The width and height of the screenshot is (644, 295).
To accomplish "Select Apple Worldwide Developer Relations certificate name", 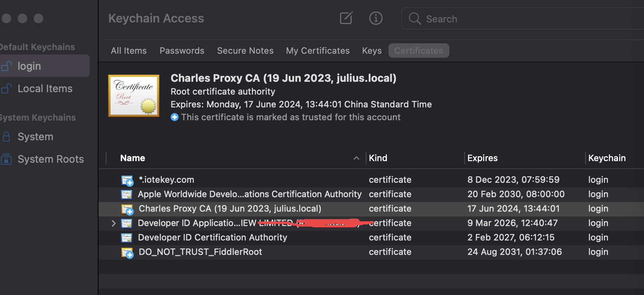I will tap(250, 194).
